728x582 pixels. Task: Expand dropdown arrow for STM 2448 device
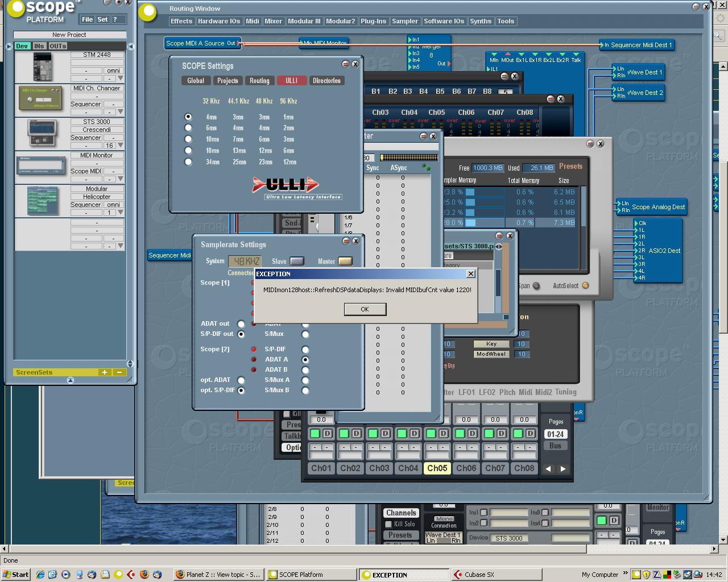121,78
